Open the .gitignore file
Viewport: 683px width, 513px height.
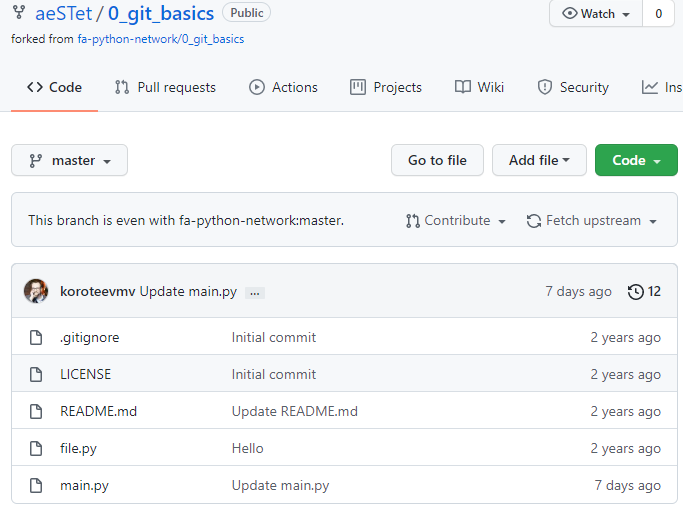coord(89,338)
